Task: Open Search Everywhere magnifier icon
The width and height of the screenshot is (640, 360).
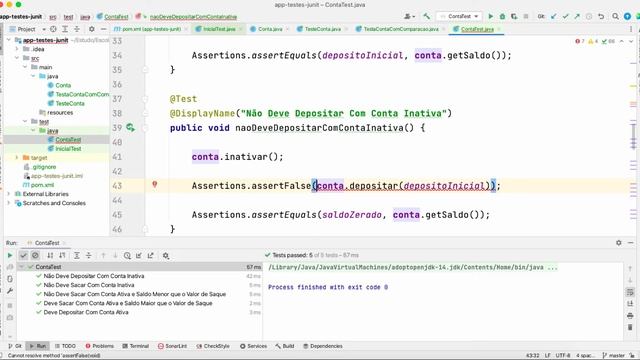Action: [x=615, y=16]
